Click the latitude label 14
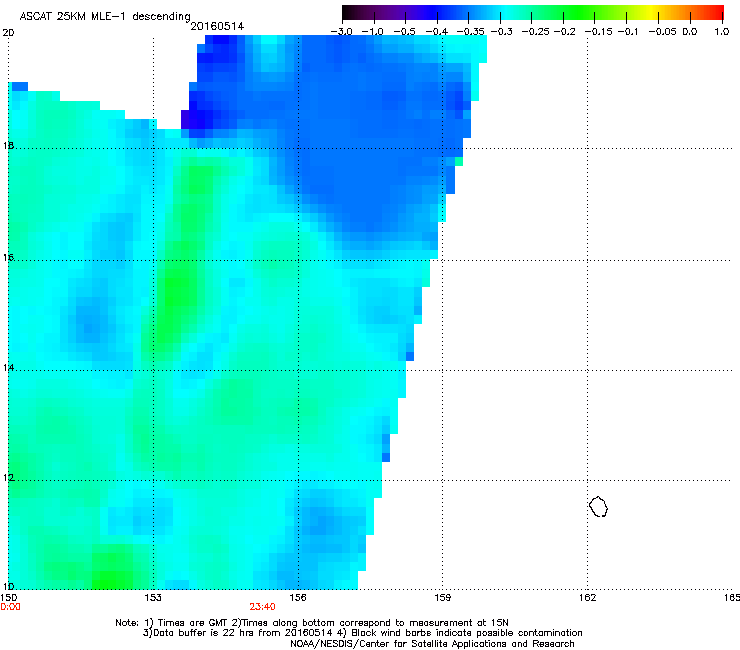Screen dimensions: 740x650 point(8,368)
